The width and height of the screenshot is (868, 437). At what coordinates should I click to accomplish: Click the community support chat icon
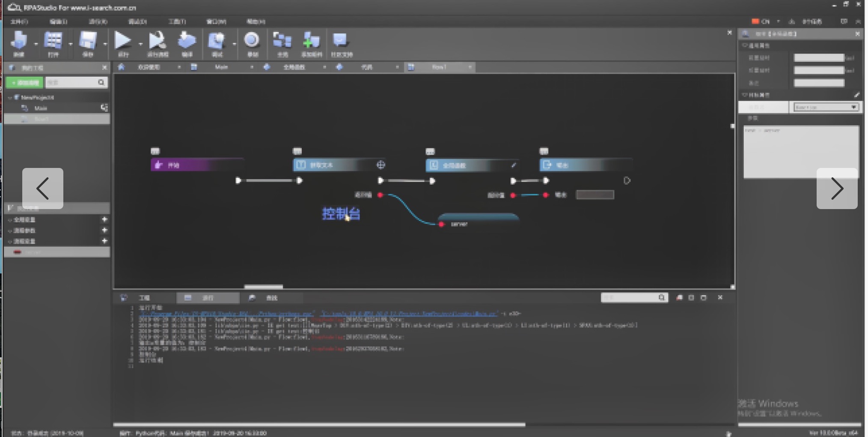click(340, 40)
